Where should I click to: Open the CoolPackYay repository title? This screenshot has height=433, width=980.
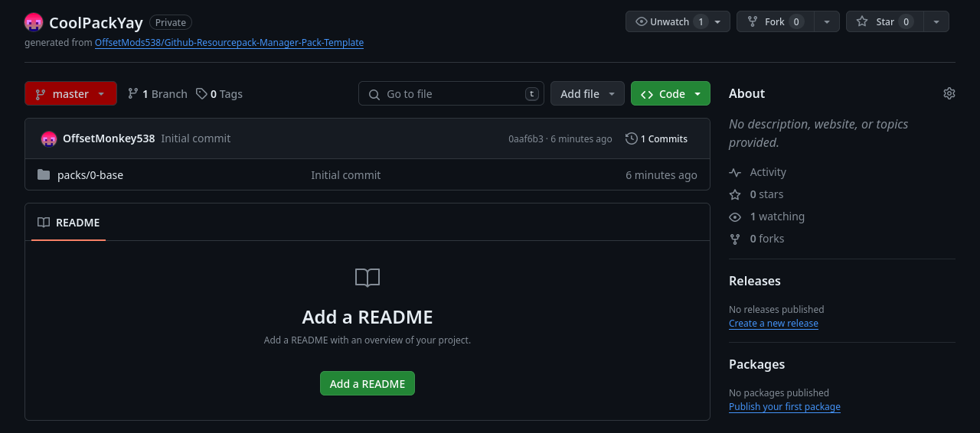pos(96,22)
